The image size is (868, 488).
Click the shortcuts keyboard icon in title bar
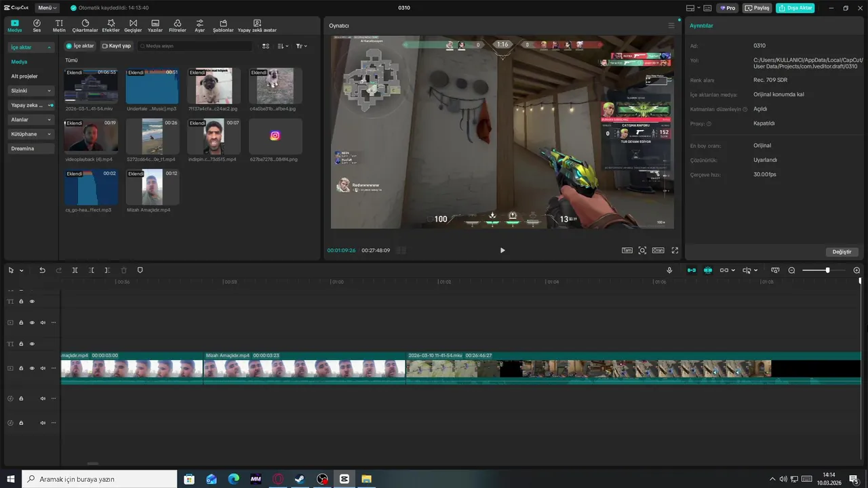[x=707, y=8]
